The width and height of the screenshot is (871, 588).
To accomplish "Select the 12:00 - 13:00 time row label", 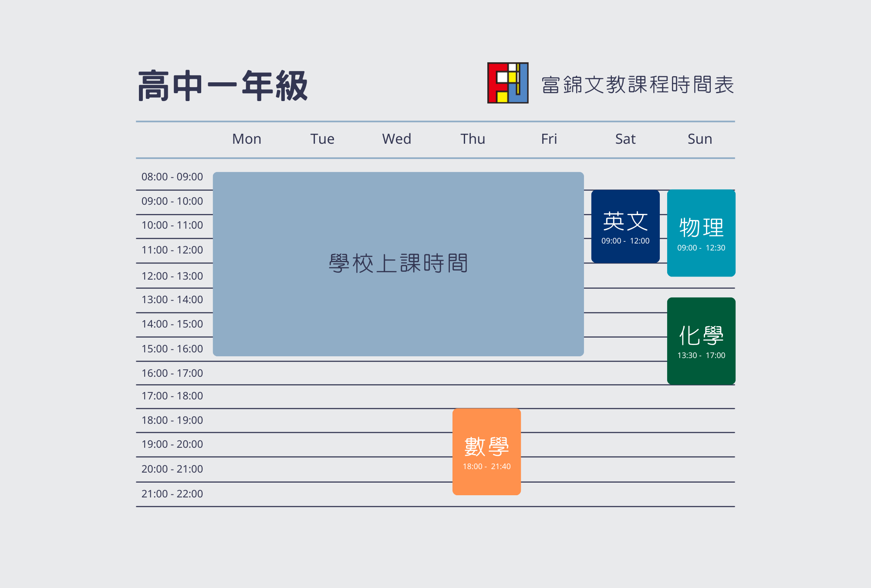I will pyautogui.click(x=172, y=276).
